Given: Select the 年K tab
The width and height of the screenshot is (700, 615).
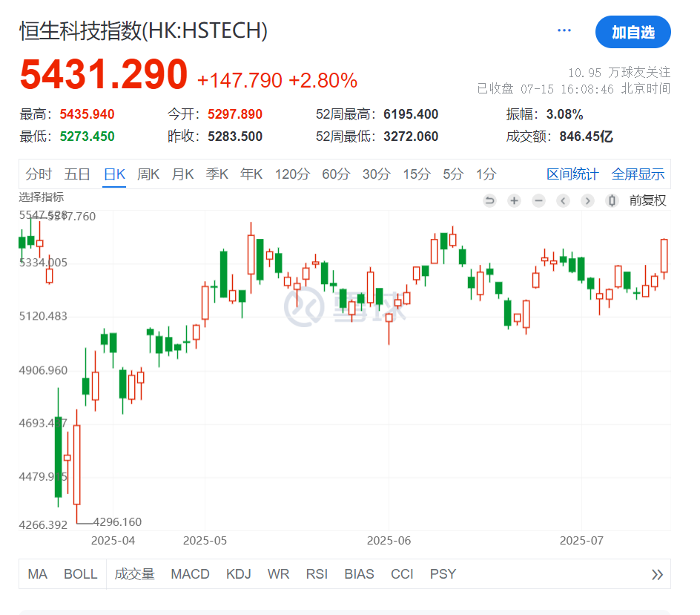Looking at the screenshot, I should pos(251,174).
